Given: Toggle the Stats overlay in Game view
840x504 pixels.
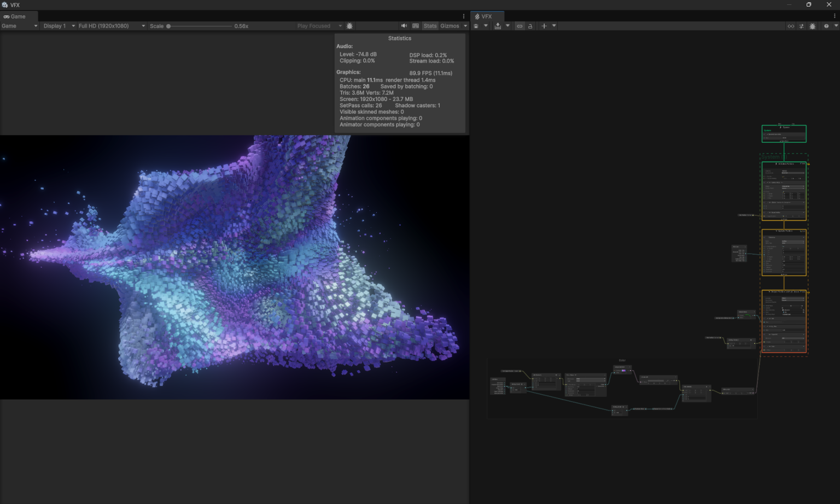Looking at the screenshot, I should (430, 26).
